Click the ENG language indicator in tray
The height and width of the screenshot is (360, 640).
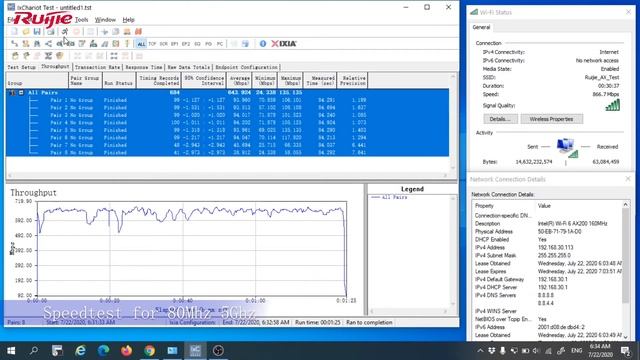pyautogui.click(x=576, y=351)
